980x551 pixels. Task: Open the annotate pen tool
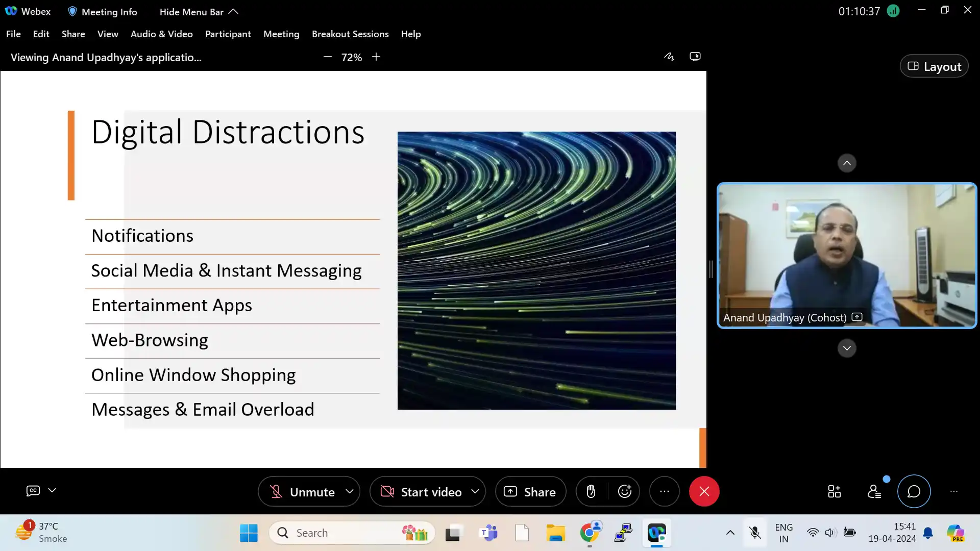[x=669, y=57]
